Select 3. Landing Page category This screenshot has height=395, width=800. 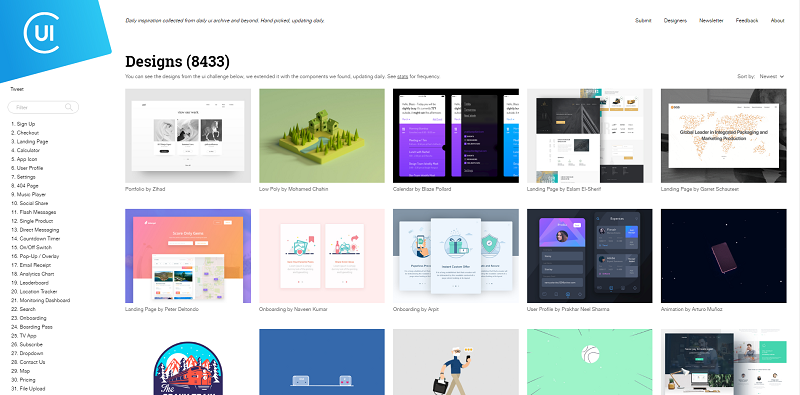pos(30,141)
